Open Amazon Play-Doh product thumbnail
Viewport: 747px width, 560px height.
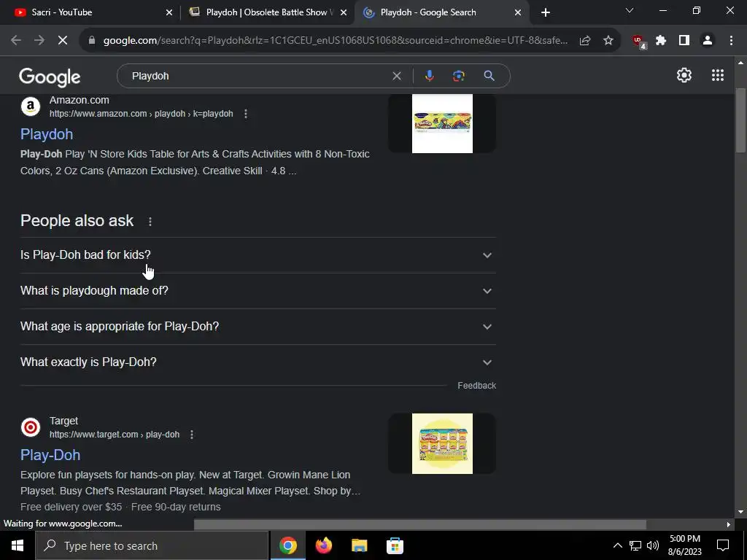442,124
